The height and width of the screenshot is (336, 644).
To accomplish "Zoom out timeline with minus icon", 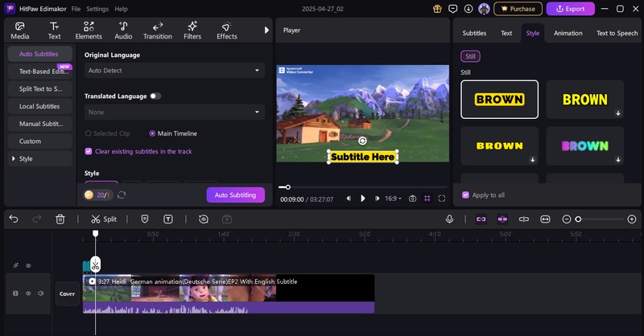I will 567,219.
